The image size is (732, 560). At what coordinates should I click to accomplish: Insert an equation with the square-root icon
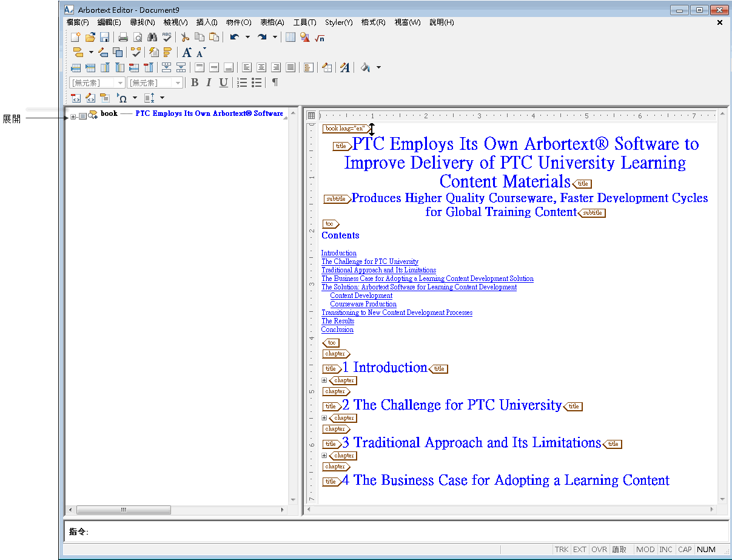point(320,37)
